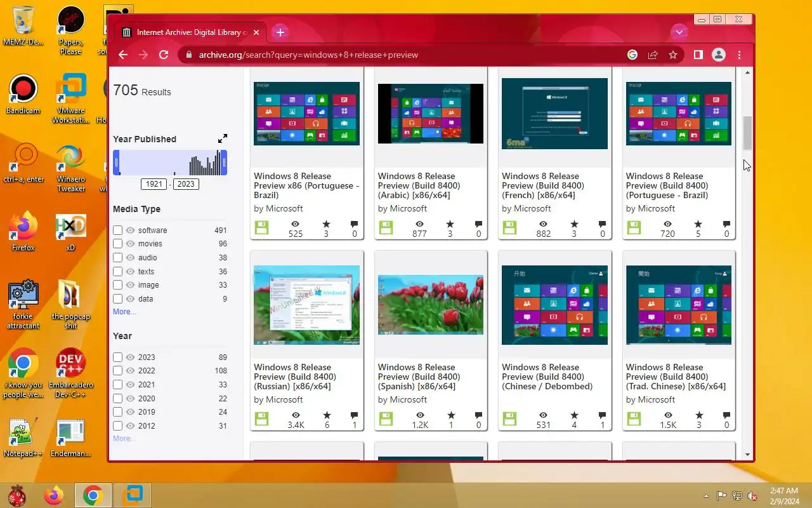Check the image media type
This screenshot has height=508, width=812.
click(x=117, y=285)
